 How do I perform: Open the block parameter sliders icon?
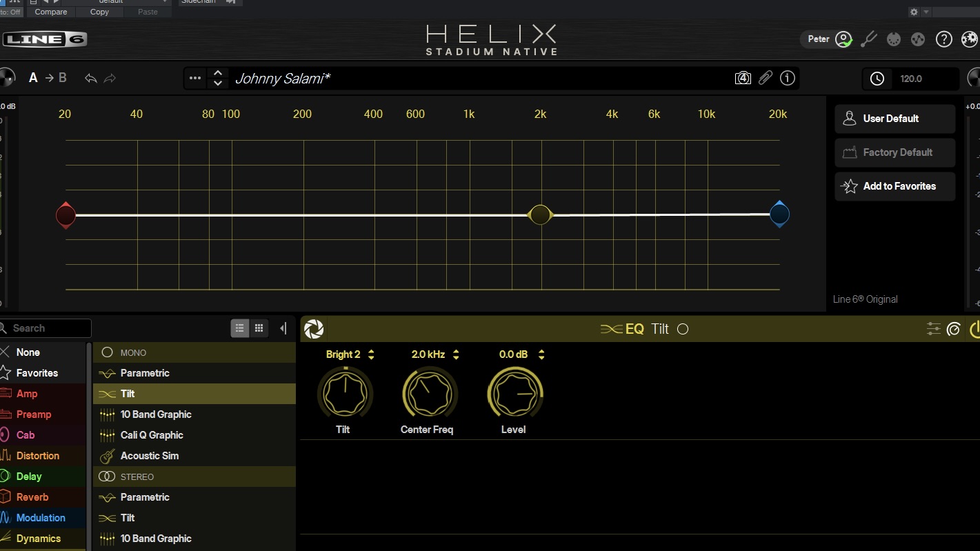click(933, 329)
